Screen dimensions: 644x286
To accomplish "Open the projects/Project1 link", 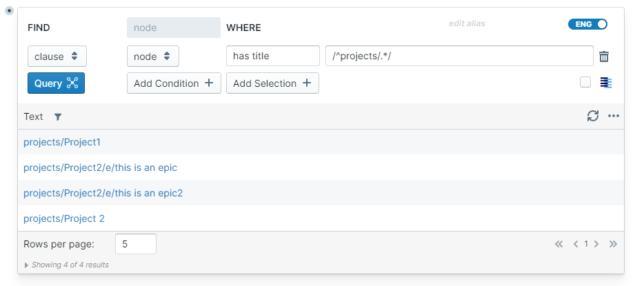I will point(62,142).
